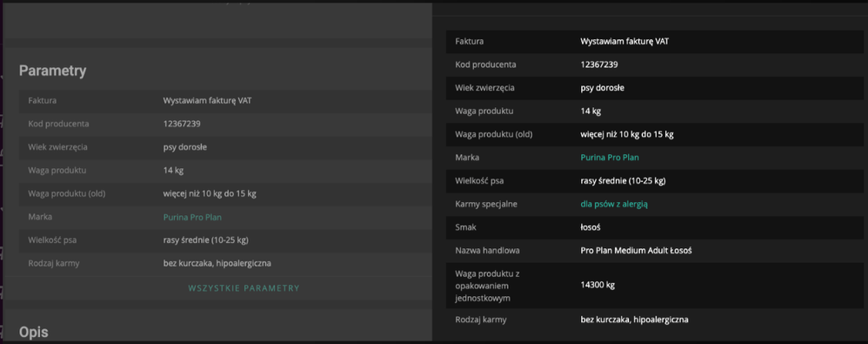Viewport: 868px width, 344px height.
Task: Click 'Wiek zwierzęcia' label in right panel
Action: pyautogui.click(x=485, y=87)
